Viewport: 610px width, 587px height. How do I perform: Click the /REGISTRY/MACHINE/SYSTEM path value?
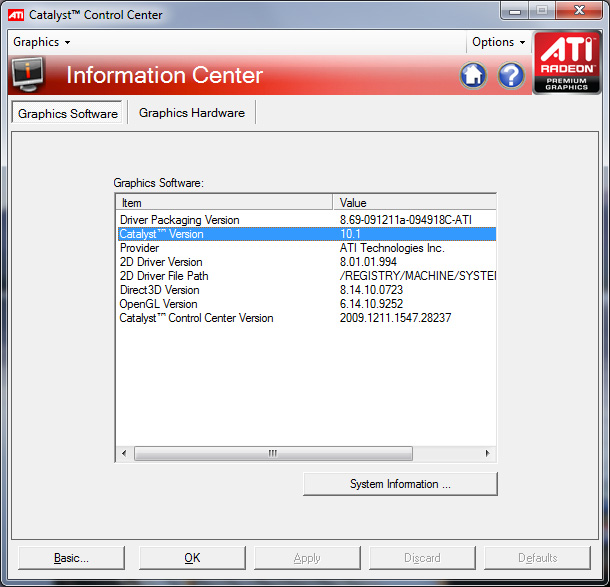418,276
